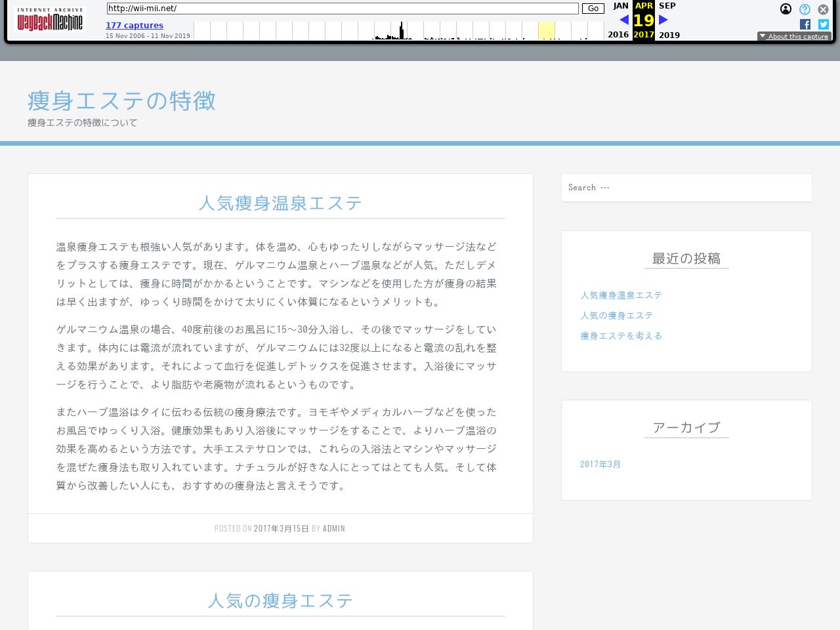Click the アーカイブ widget heading
Screen dimensions: 840x630
tap(686, 428)
